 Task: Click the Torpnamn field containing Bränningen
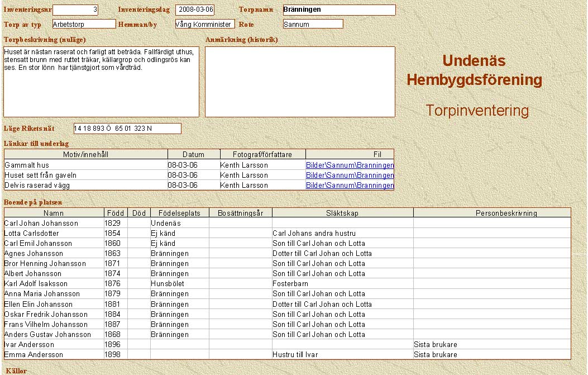(338, 10)
